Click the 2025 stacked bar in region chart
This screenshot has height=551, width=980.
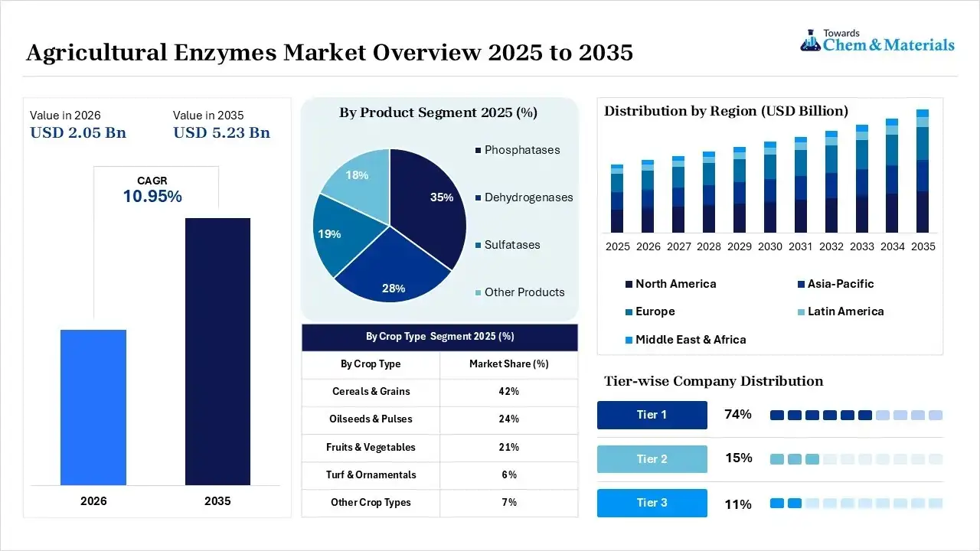617,198
